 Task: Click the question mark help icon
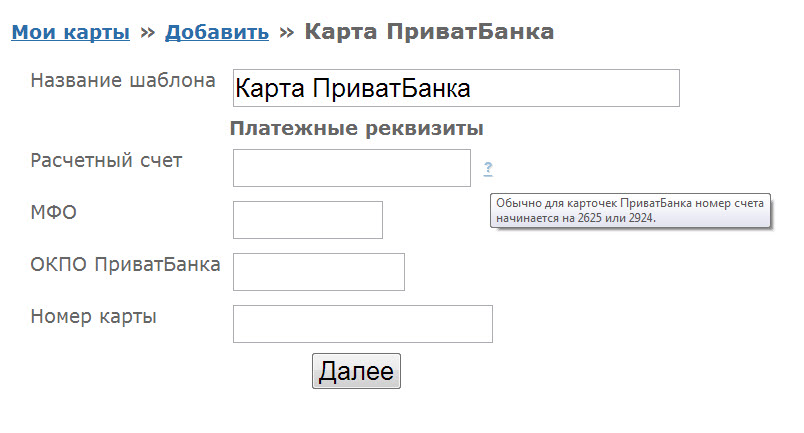[488, 169]
